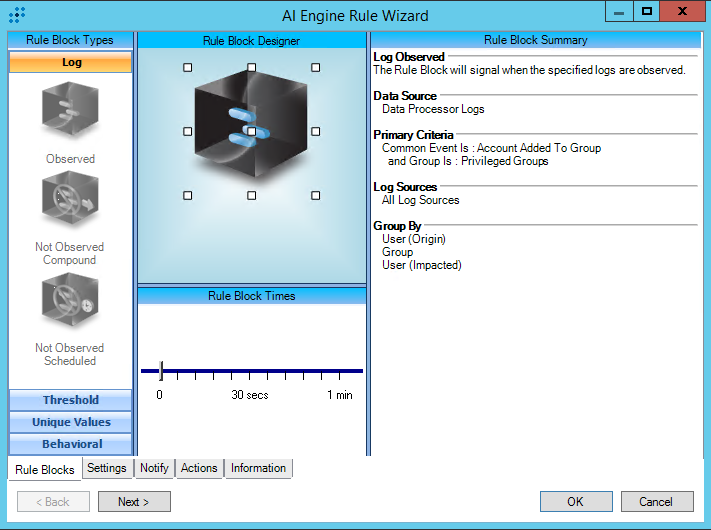Click the top-left resize handle of block

pos(187,68)
